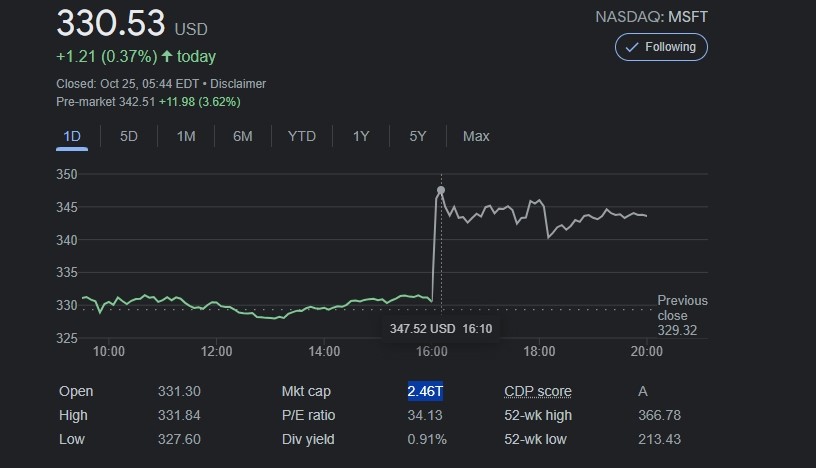Click the Div yield value 0.91%
This screenshot has height=468, width=816.
[427, 439]
